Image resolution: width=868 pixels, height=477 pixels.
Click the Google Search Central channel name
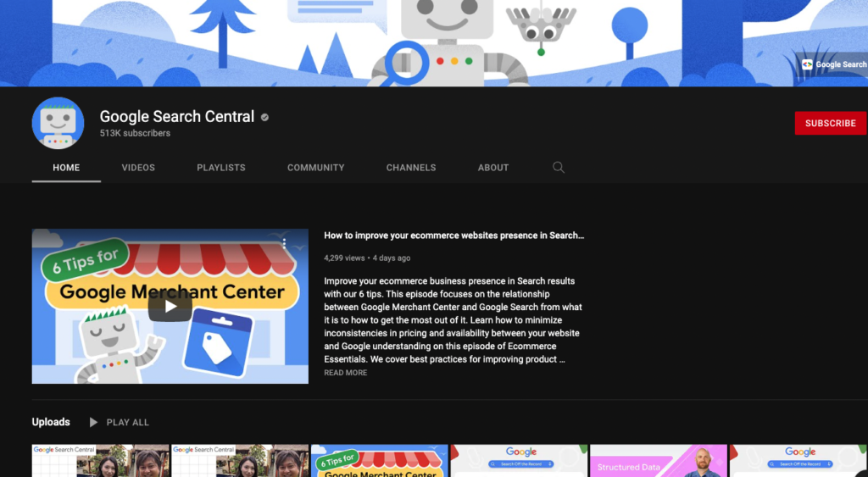pyautogui.click(x=177, y=117)
